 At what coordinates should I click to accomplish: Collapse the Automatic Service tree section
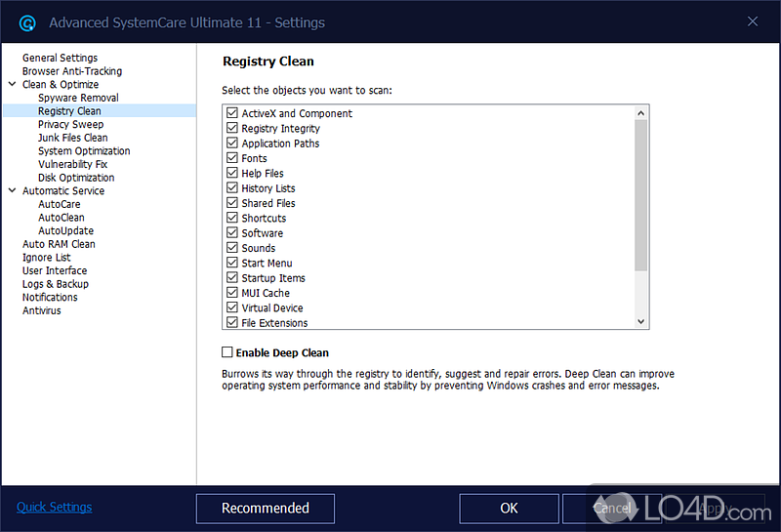pyautogui.click(x=12, y=191)
